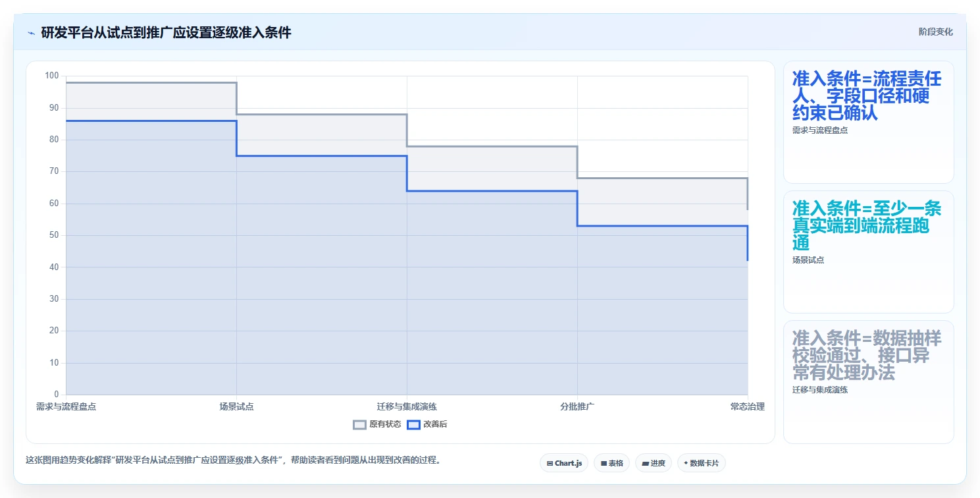Click the 表格 tag button

[611, 463]
